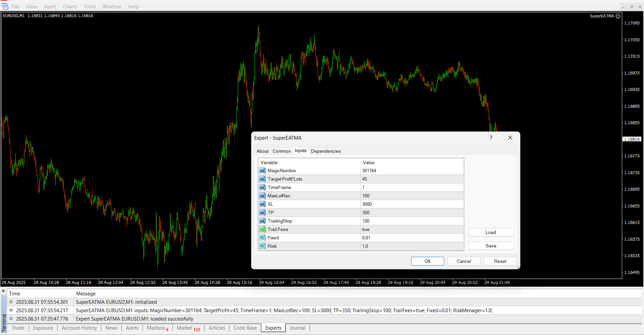Click the MagicNumber integer variable icon
644x335 pixels.
(262, 171)
